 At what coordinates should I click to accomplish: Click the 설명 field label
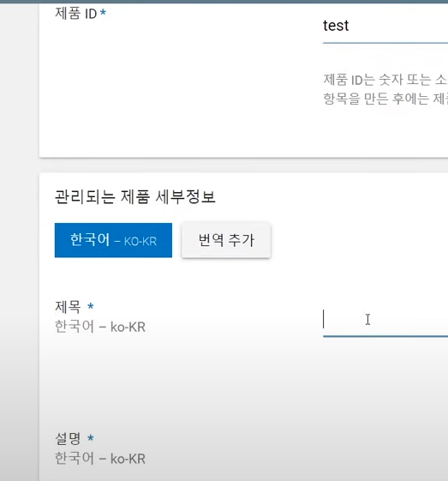pyautogui.click(x=68, y=438)
